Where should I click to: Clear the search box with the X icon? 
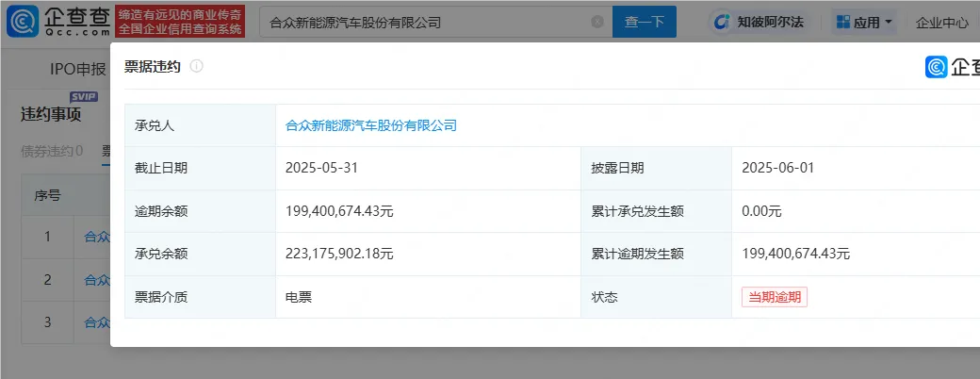(597, 22)
